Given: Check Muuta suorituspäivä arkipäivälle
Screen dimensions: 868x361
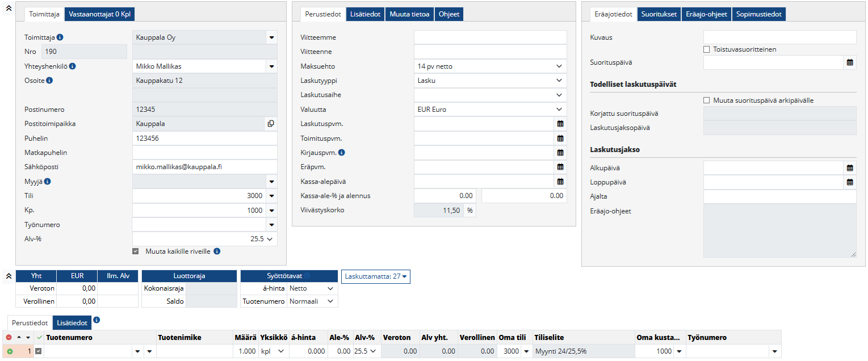Looking at the screenshot, I should [707, 100].
